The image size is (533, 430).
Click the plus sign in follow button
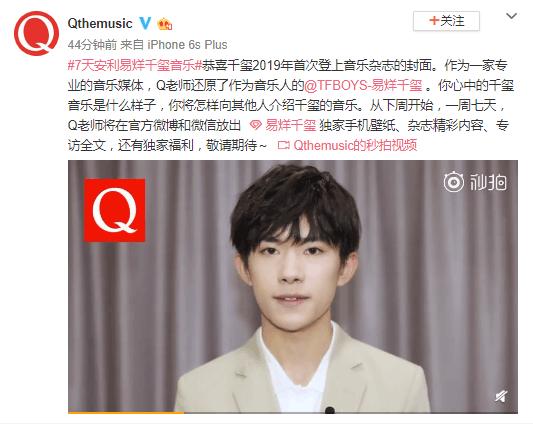(x=434, y=21)
